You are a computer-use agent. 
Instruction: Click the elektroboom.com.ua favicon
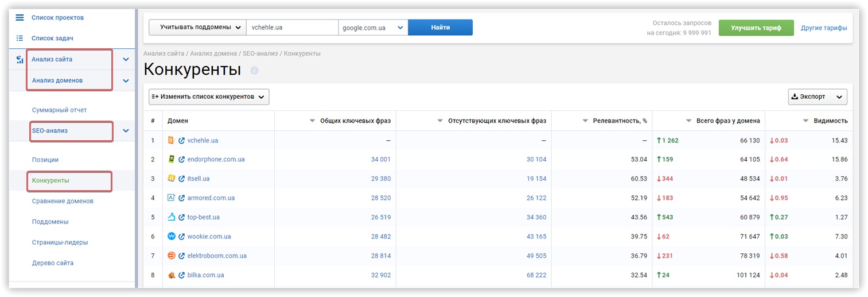click(171, 256)
